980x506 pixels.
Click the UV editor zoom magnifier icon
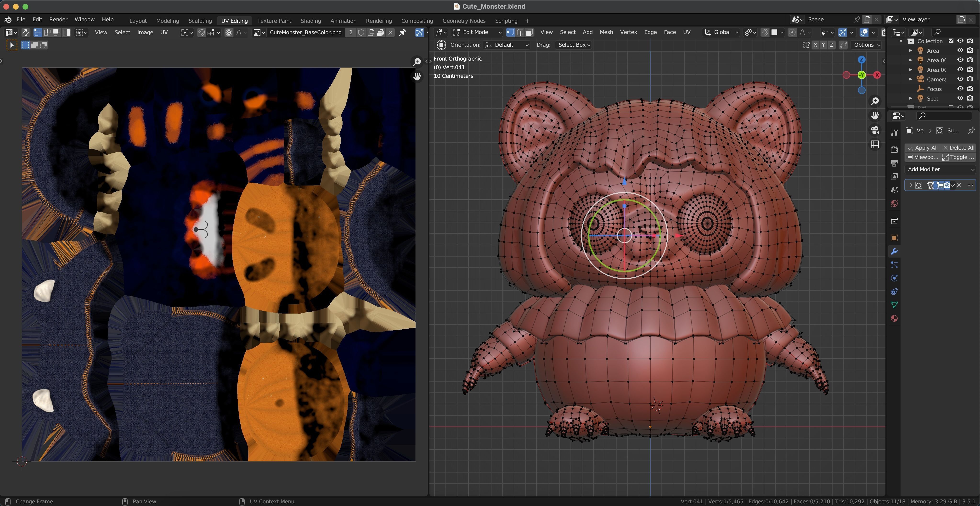[x=417, y=62]
